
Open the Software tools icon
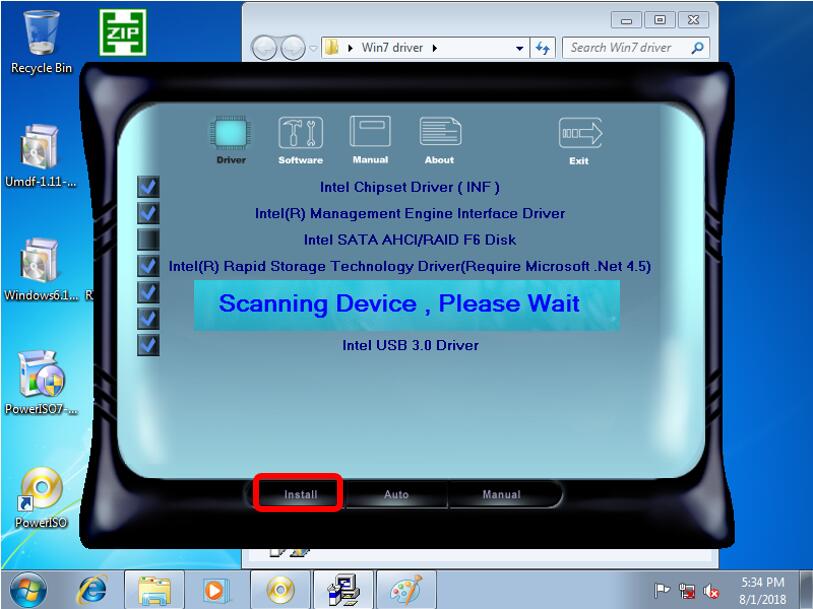coord(300,133)
